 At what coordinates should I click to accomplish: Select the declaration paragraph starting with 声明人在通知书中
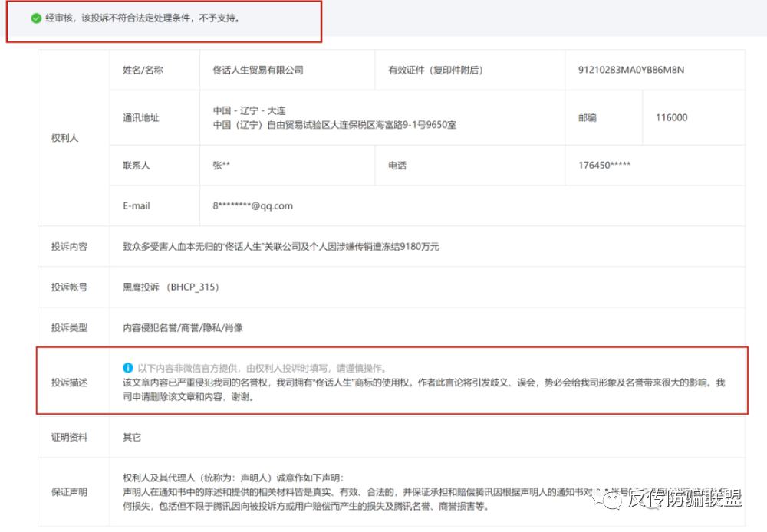(426, 499)
